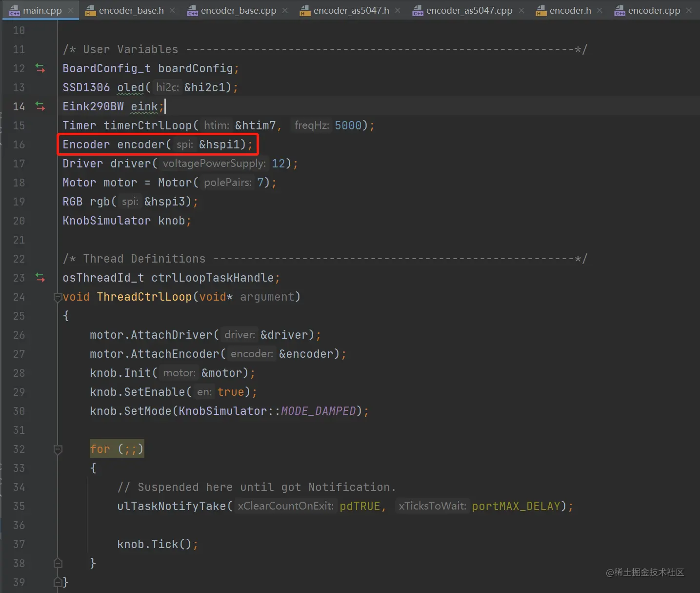Click the encoder_as5047.h header file icon

click(305, 10)
